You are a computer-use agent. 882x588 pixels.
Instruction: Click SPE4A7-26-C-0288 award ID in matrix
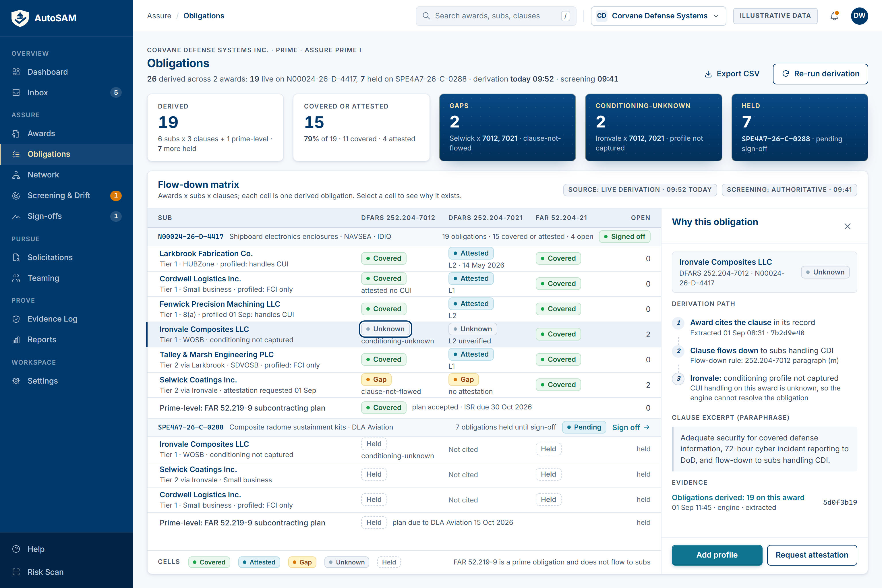click(x=191, y=428)
